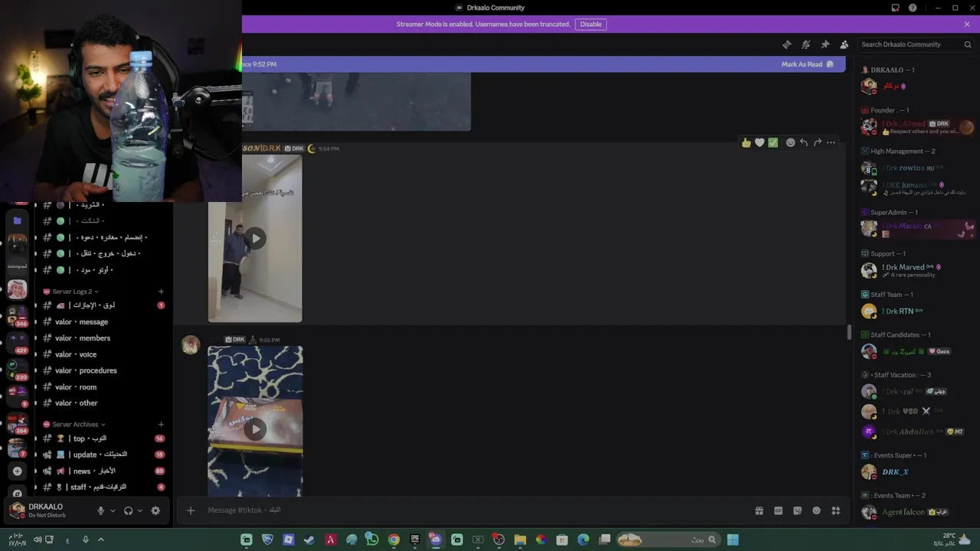
Task: Show pinned messages
Action: pyautogui.click(x=825, y=44)
